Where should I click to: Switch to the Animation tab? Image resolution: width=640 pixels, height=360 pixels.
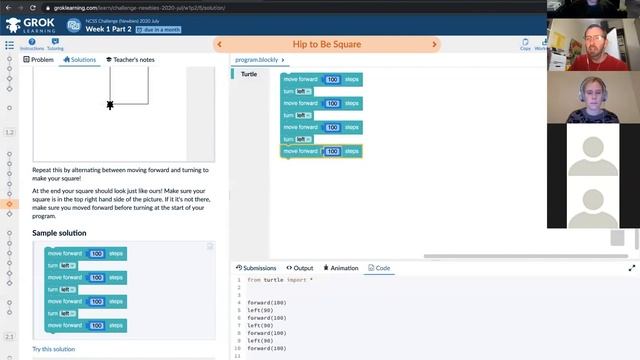tap(341, 268)
